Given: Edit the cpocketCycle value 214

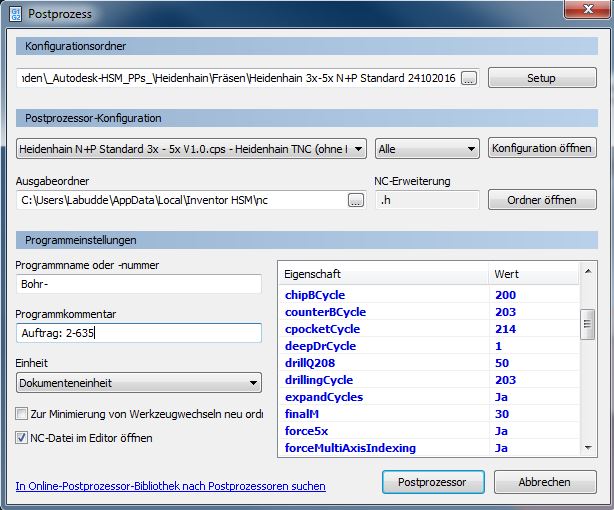Looking at the screenshot, I should pos(506,329).
